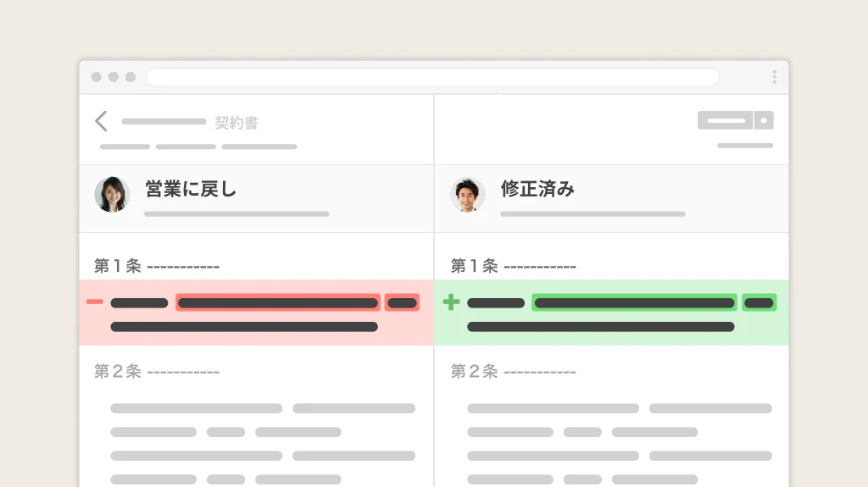Click the back chevron arrow
Image resolution: width=868 pixels, height=487 pixels.
coord(101,121)
